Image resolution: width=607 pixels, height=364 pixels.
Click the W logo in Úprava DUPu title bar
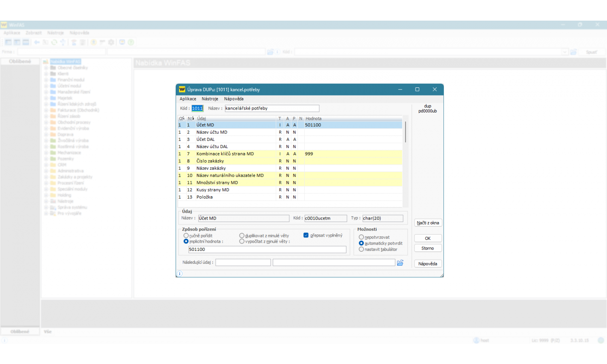[182, 89]
